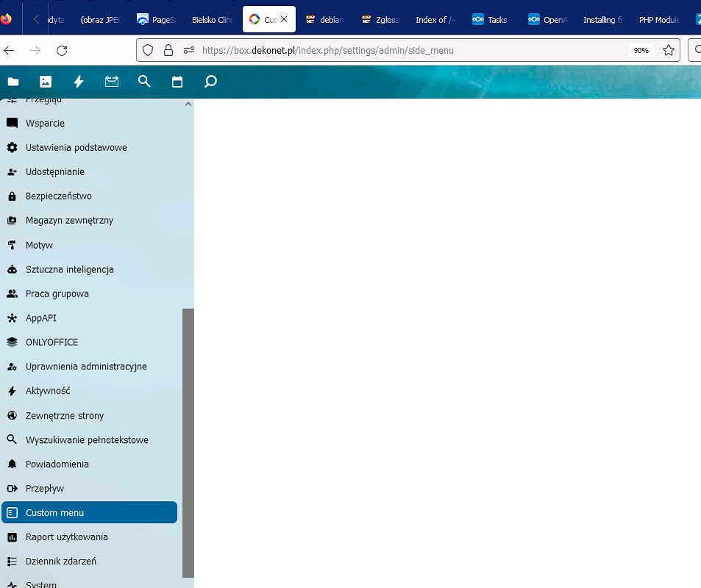The width and height of the screenshot is (701, 588).
Task: Open the Files folder icon in Nextcloud header
Action: point(13,82)
